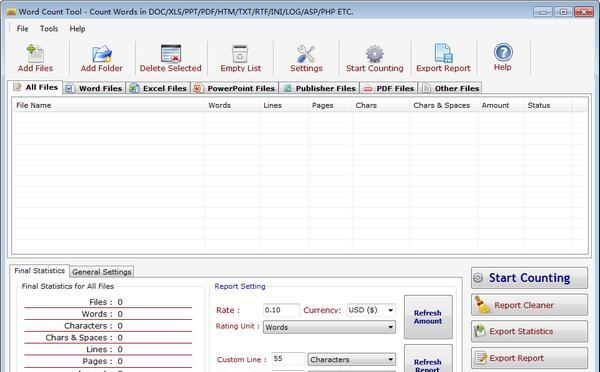Click the 'Chars & Spaces : 0' statistic text
This screenshot has width=600, height=372.
coord(84,338)
